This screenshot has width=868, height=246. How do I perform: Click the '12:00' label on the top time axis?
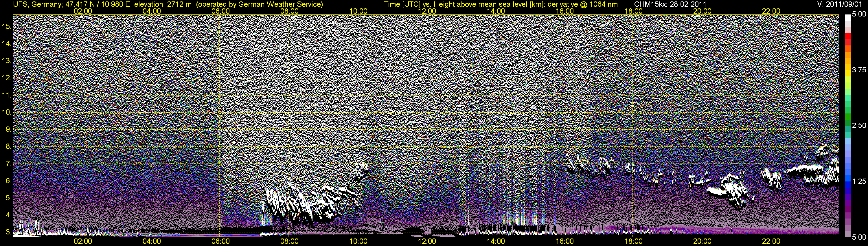(x=427, y=11)
